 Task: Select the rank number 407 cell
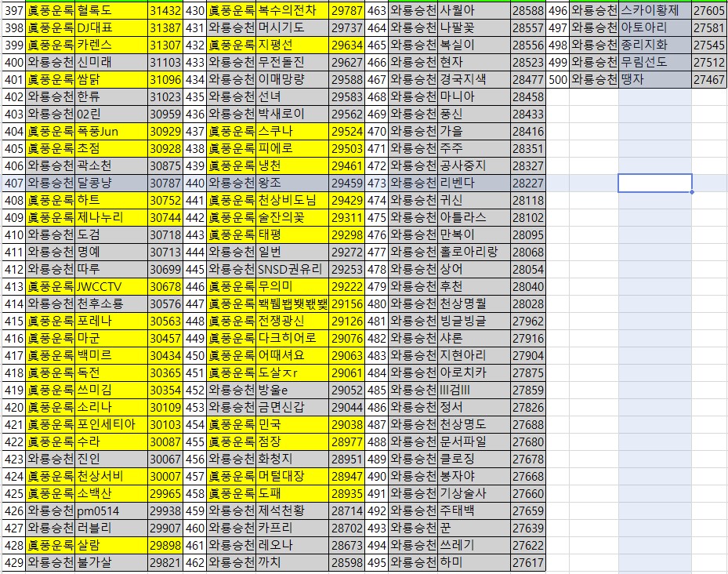[x=13, y=183]
